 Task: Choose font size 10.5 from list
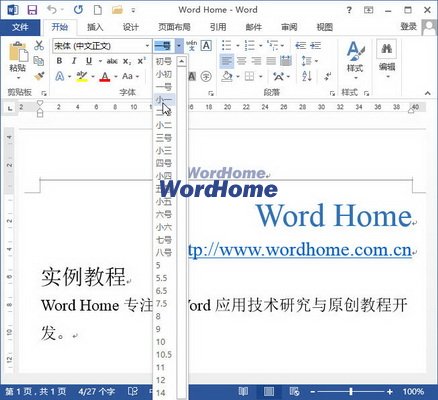[164, 355]
